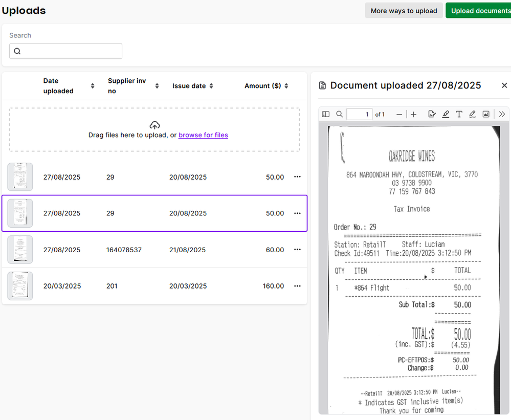The height and width of the screenshot is (420, 511).
Task: Open find-in-document search in PDF viewer
Action: [x=339, y=114]
